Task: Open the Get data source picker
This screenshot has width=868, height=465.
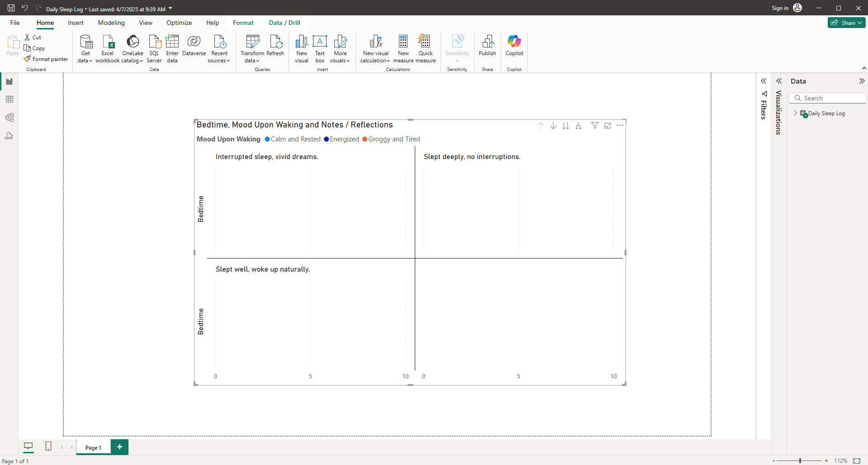Action: (x=85, y=48)
